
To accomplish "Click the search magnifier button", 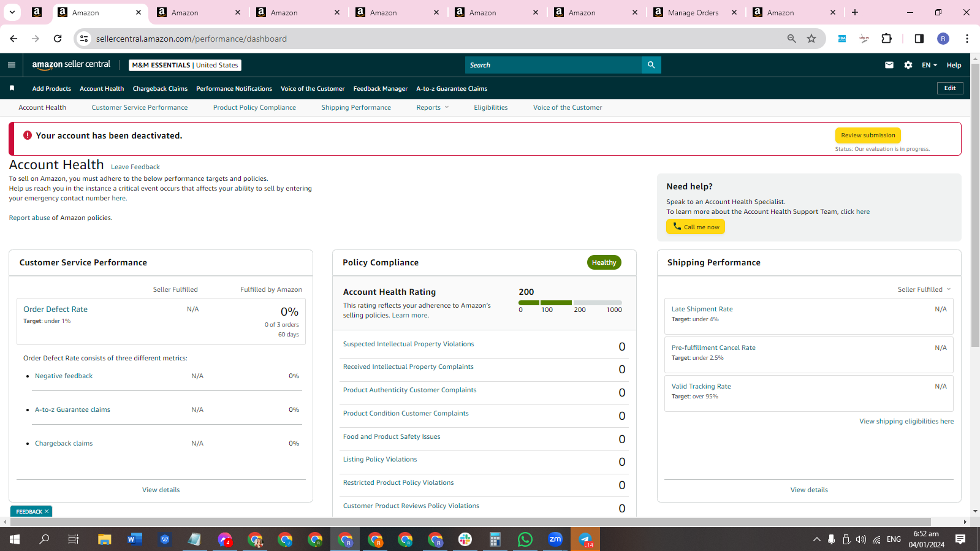I will (x=651, y=65).
